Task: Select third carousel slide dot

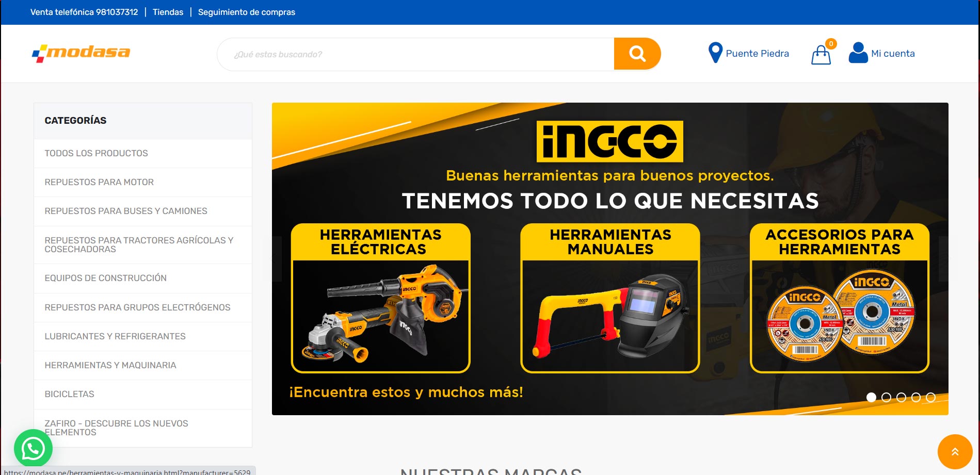Action: 901,397
